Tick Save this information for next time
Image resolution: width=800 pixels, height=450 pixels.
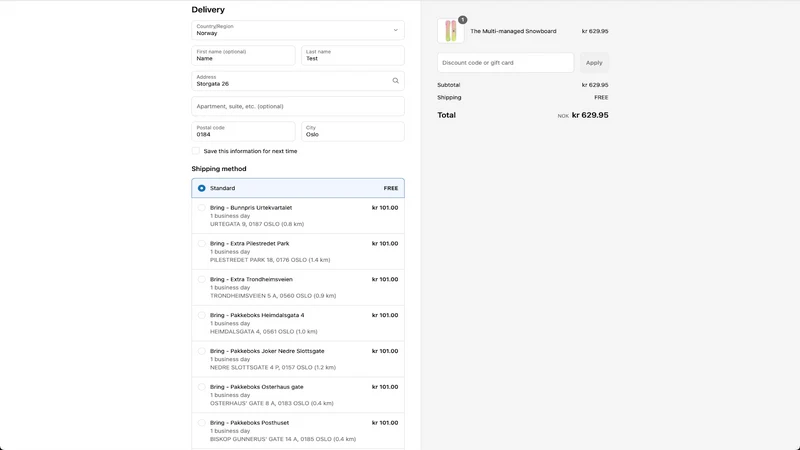point(196,151)
